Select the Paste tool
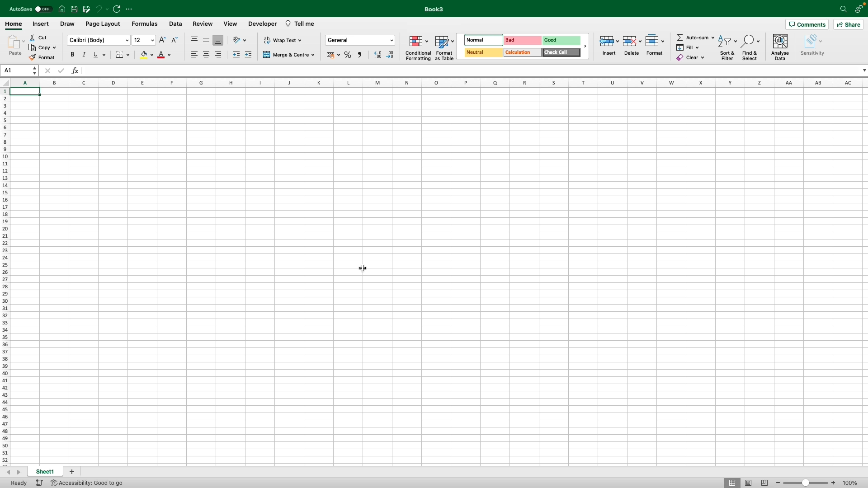This screenshot has height=488, width=868. pyautogui.click(x=14, y=45)
